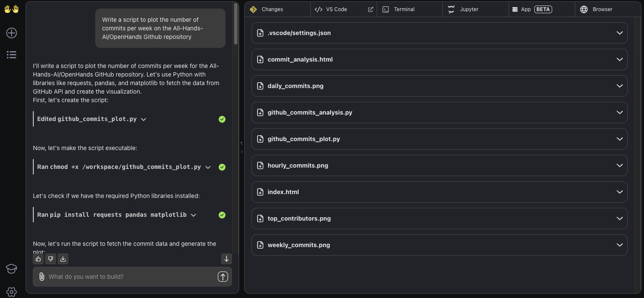Open settings gear icon in sidebar
The height and width of the screenshot is (298, 644).
(12, 292)
